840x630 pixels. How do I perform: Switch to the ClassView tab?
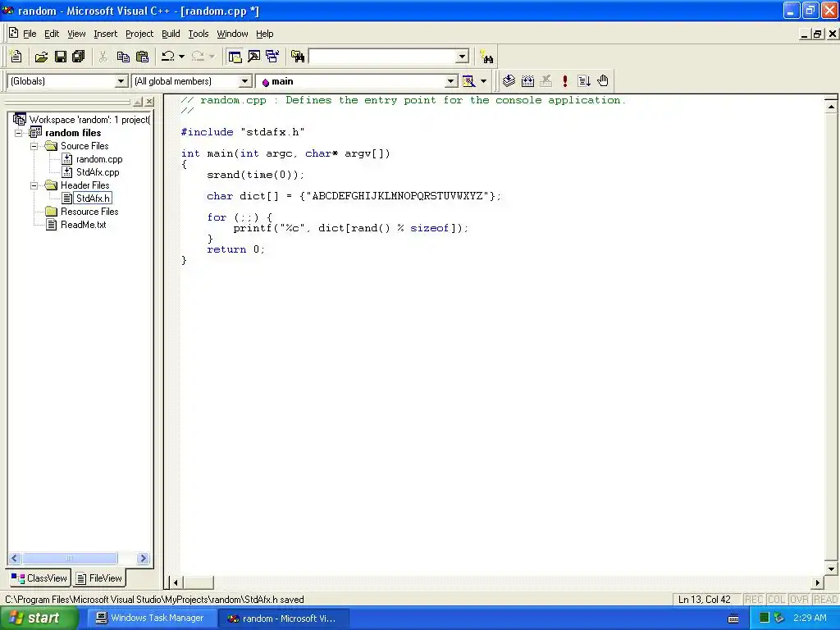[x=39, y=578]
